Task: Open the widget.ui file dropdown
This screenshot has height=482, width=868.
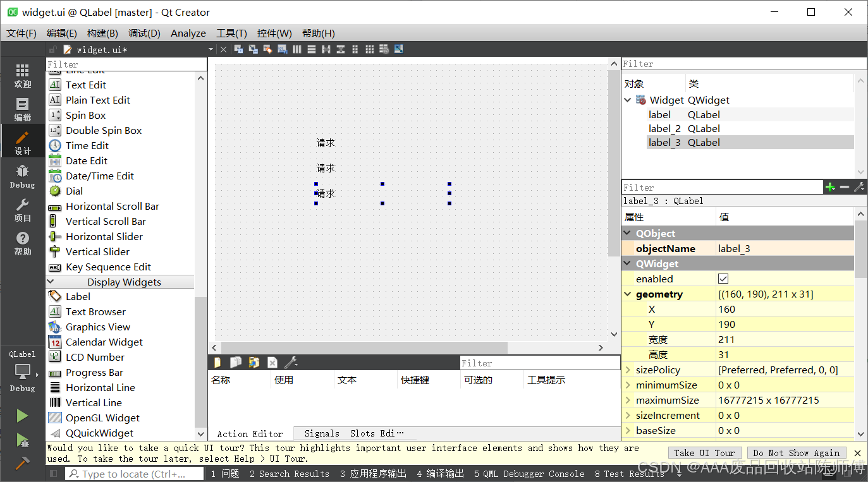Action: click(x=211, y=49)
